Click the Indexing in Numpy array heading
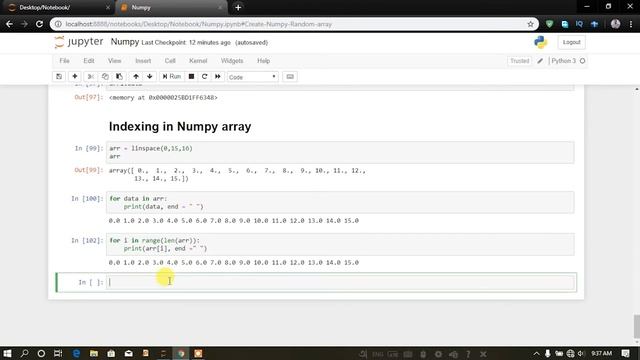This screenshot has height=360, width=640. tap(180, 127)
